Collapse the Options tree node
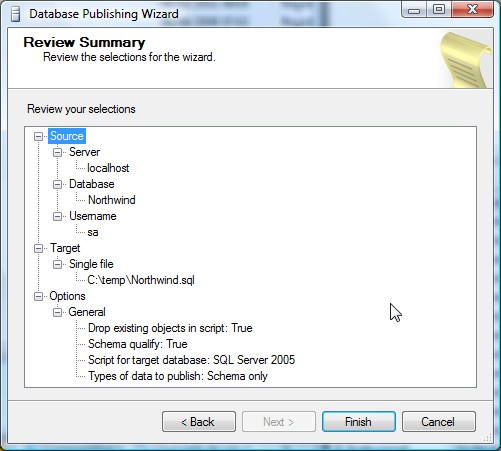Viewport: 501px width, 451px height. 39,296
